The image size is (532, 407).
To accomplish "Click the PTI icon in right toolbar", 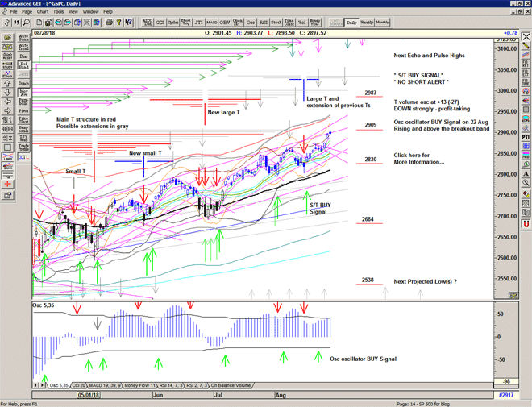I will (526, 138).
